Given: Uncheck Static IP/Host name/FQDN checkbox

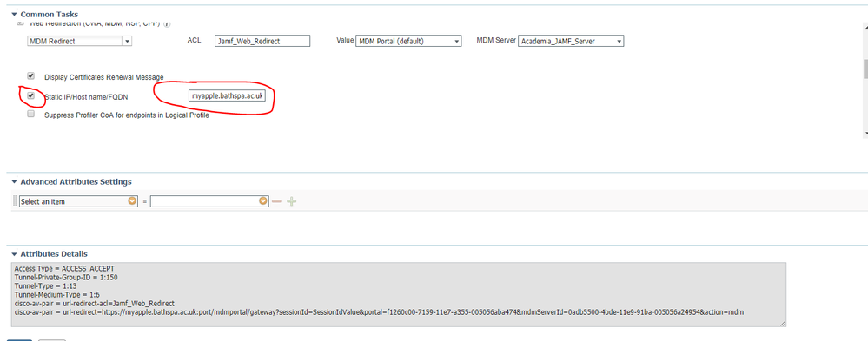Looking at the screenshot, I should 31,95.
